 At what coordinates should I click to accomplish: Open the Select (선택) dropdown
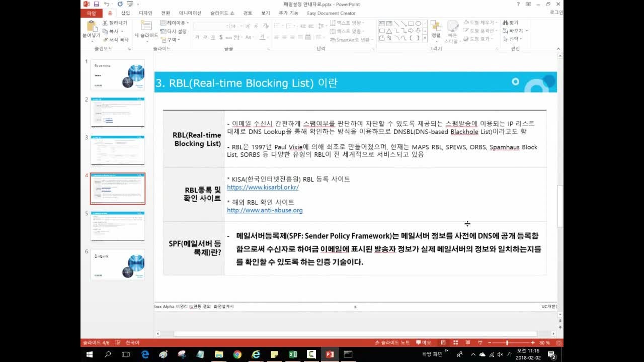pos(512,39)
